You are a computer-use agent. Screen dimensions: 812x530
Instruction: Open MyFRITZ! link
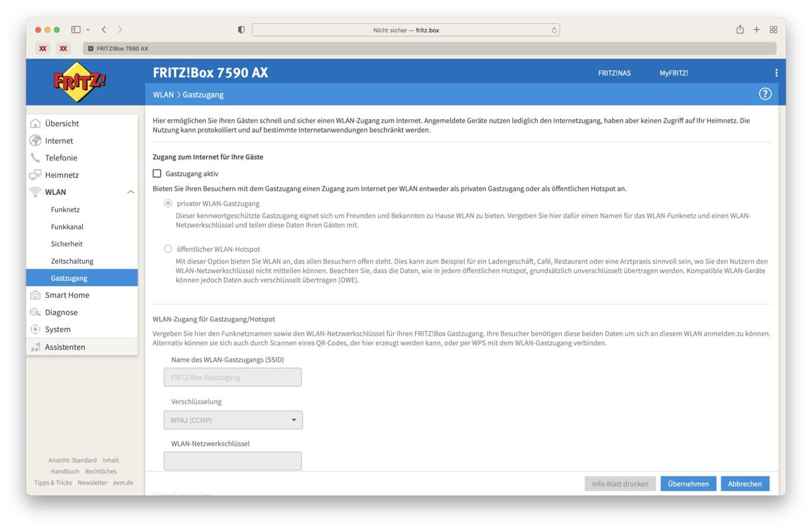point(674,73)
